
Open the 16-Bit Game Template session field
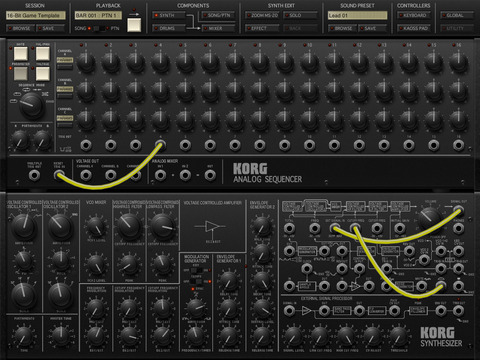point(36,15)
